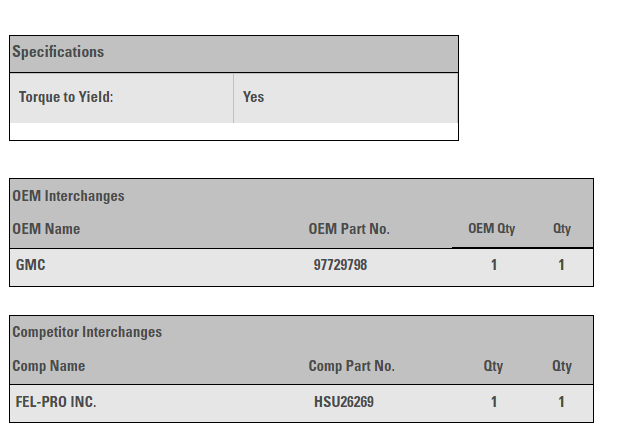Click the OEM Interchanges table title
The width and height of the screenshot is (621, 430).
(68, 196)
